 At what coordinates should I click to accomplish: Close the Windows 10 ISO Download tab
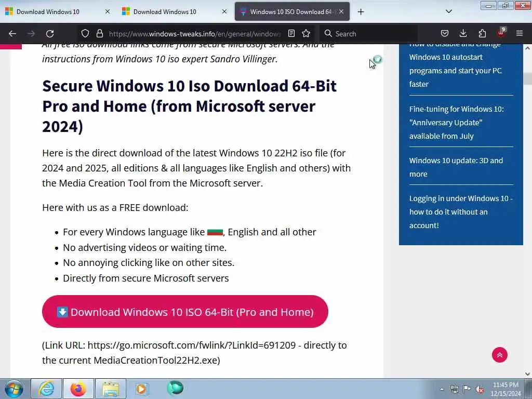341,11
